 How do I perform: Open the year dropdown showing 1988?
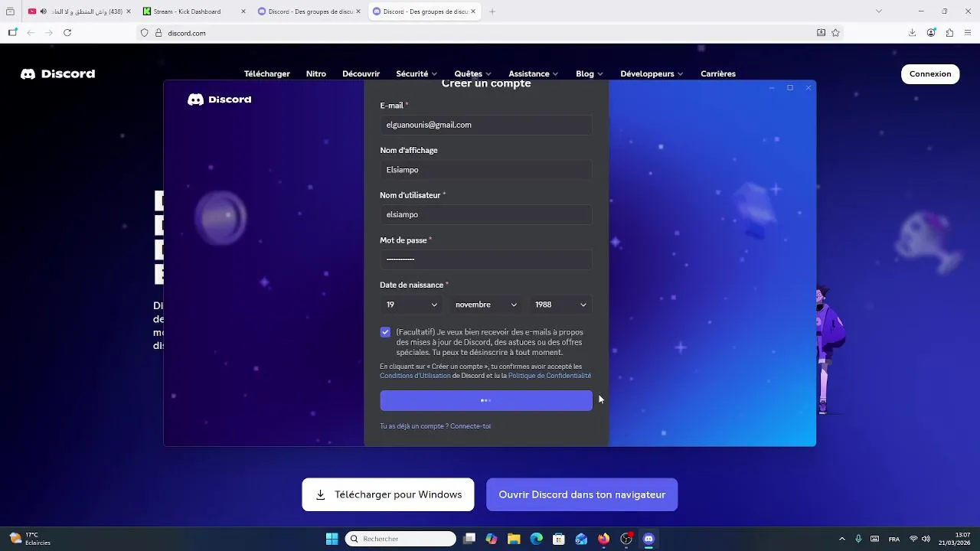tap(560, 305)
